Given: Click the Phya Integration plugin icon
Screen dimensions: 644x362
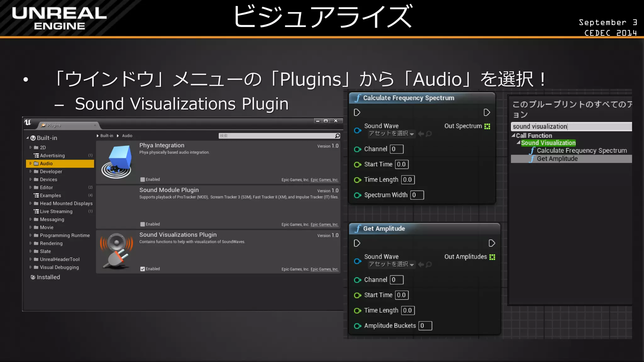Looking at the screenshot, I should tap(116, 162).
